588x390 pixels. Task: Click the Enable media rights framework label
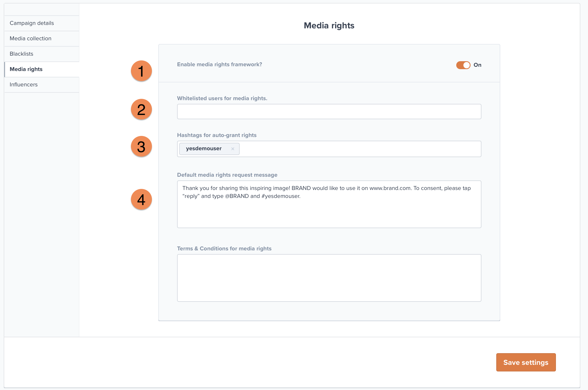[x=220, y=64]
